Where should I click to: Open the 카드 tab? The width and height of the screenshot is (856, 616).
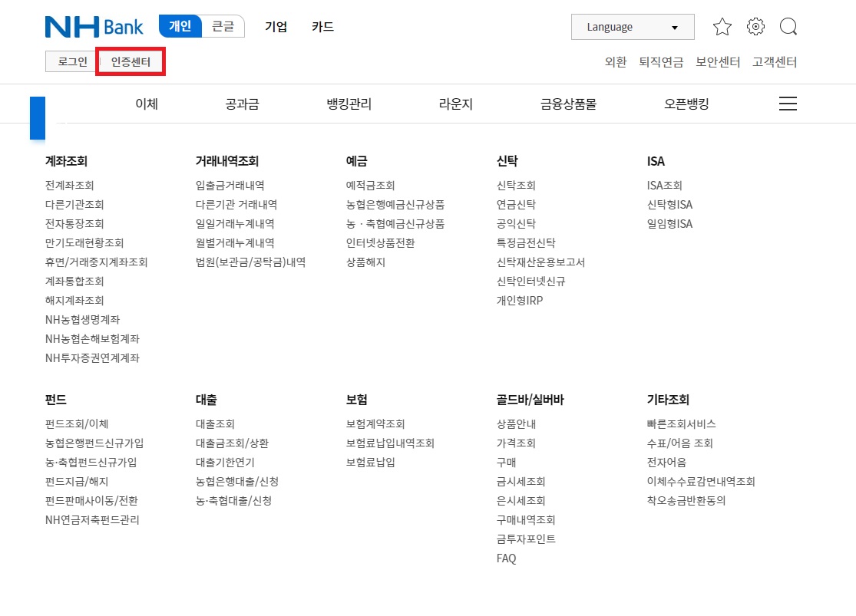(322, 27)
